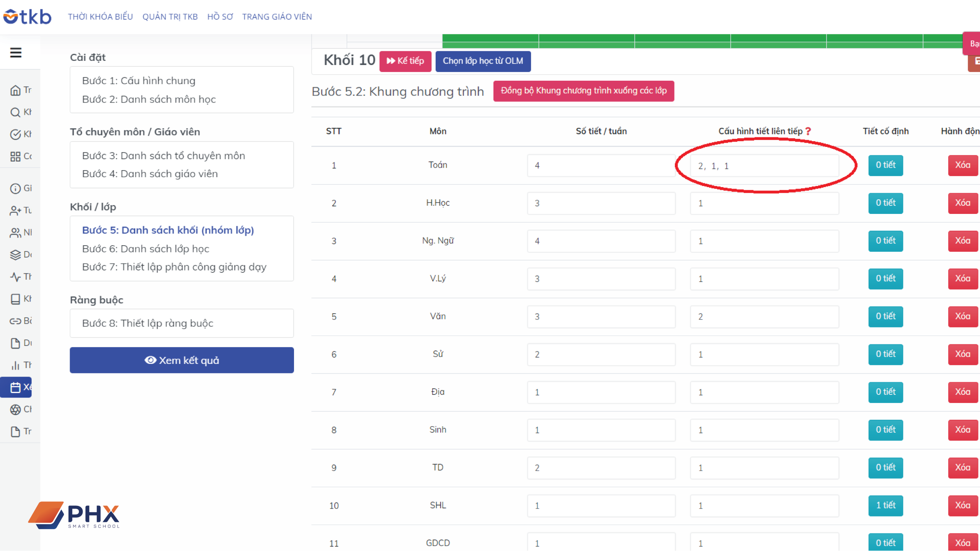
Task: Click the circled checkmark sidebar icon
Action: coord(15,134)
